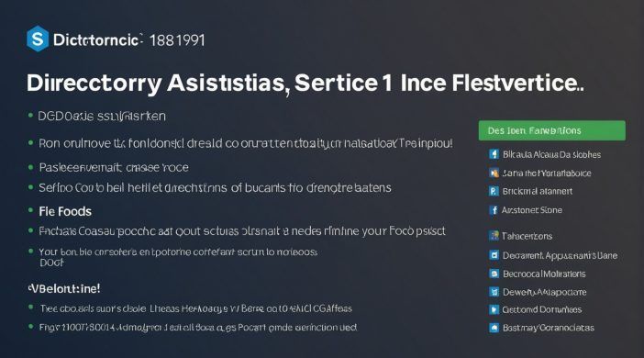This screenshot has width=644, height=358.
Task: Click the icon next to Becrooca Molirarlerls
Action: tap(494, 274)
